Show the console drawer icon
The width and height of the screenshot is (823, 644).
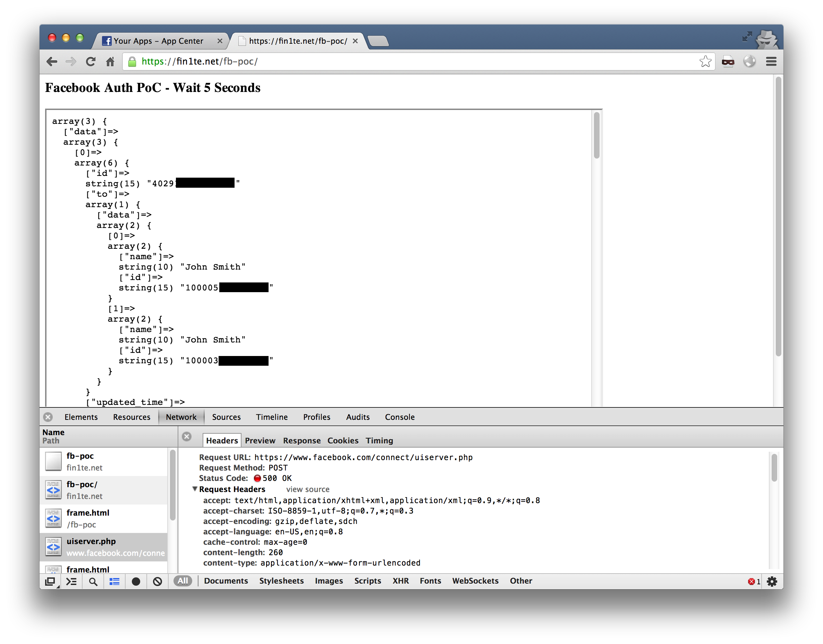pyautogui.click(x=71, y=581)
